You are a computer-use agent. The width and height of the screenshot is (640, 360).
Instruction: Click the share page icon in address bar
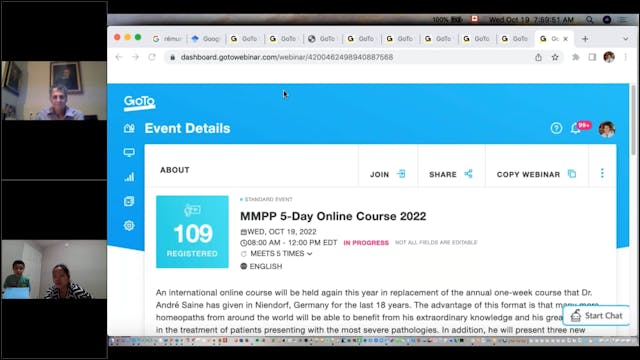pos(538,58)
